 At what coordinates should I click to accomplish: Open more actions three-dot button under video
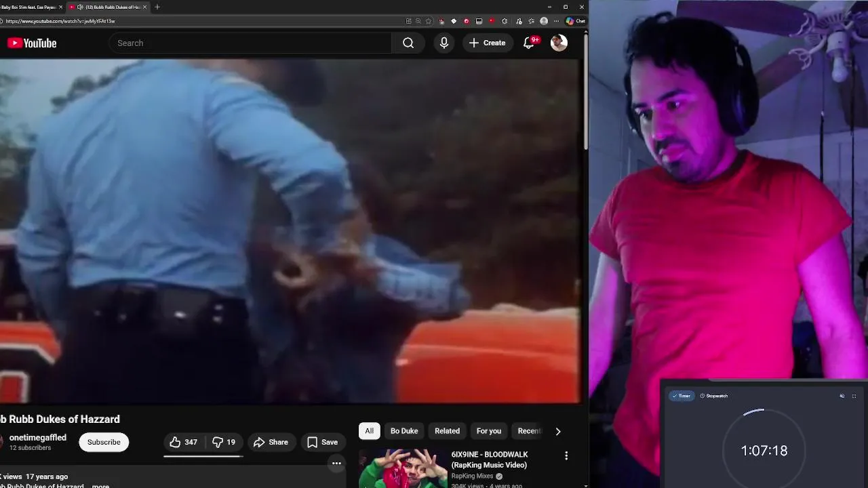[x=336, y=464]
